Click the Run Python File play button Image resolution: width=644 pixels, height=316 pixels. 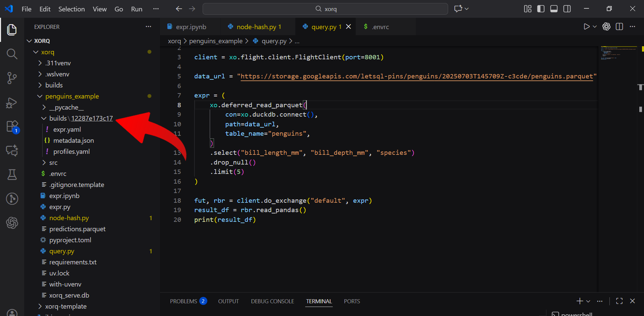[586, 27]
